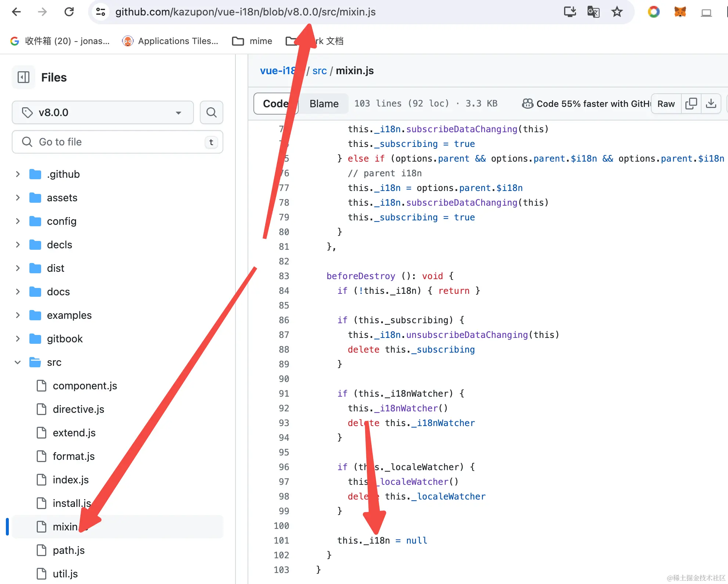Collapse the Files side panel icon
The height and width of the screenshot is (584, 728).
click(24, 77)
